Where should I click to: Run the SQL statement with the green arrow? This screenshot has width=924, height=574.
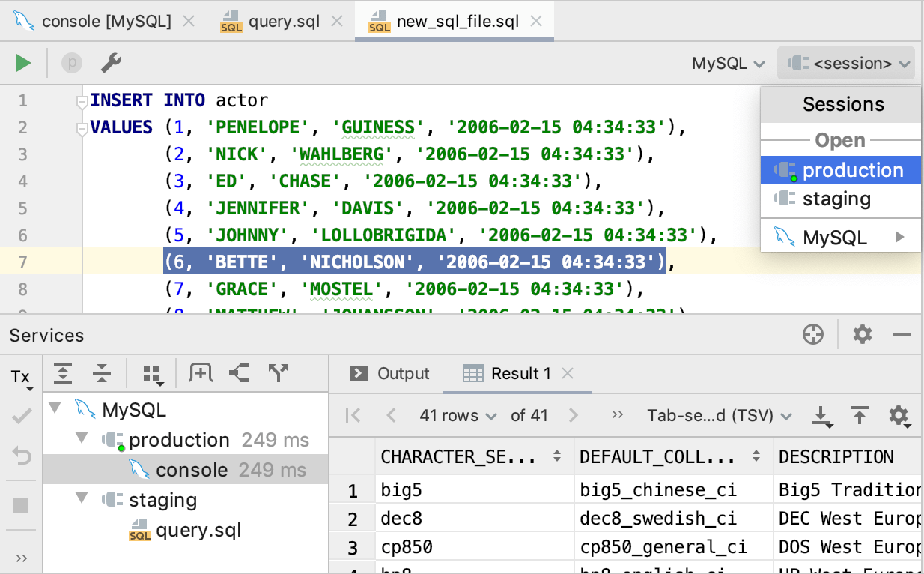point(22,63)
